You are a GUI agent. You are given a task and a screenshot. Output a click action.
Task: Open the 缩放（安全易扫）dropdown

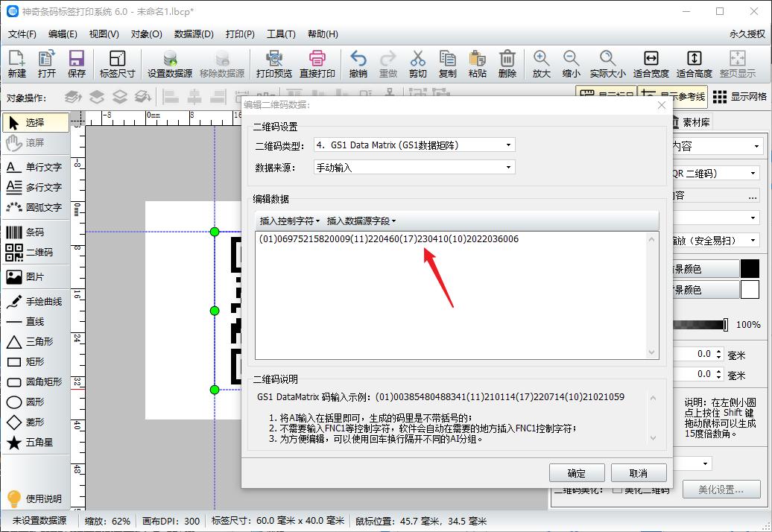click(x=715, y=241)
